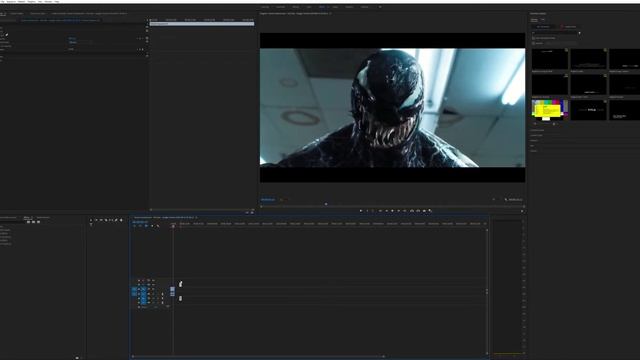The image size is (640, 360).
Task: Open the playback resolution dropdown
Action: pos(494,200)
